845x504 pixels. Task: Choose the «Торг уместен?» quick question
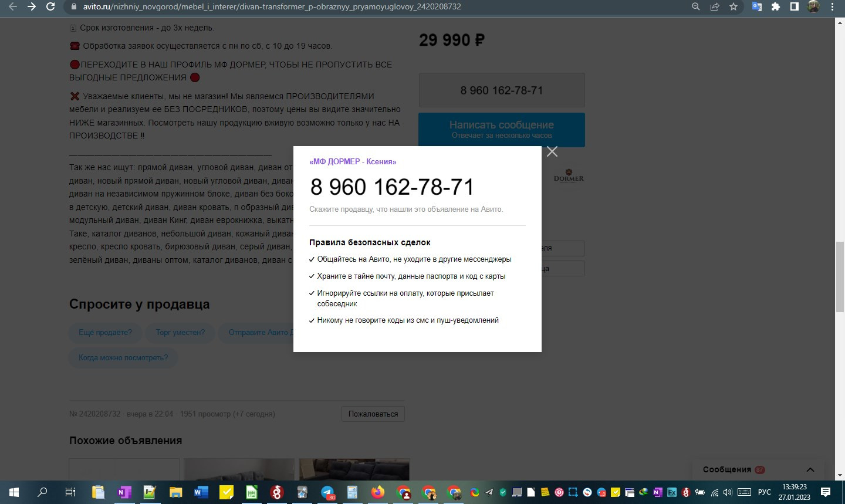coord(180,333)
